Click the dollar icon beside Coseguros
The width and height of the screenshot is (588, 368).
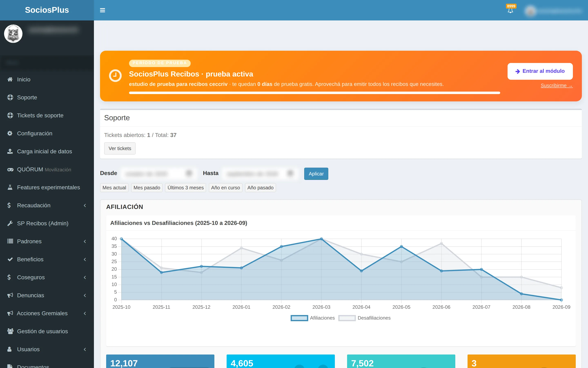coord(9,277)
